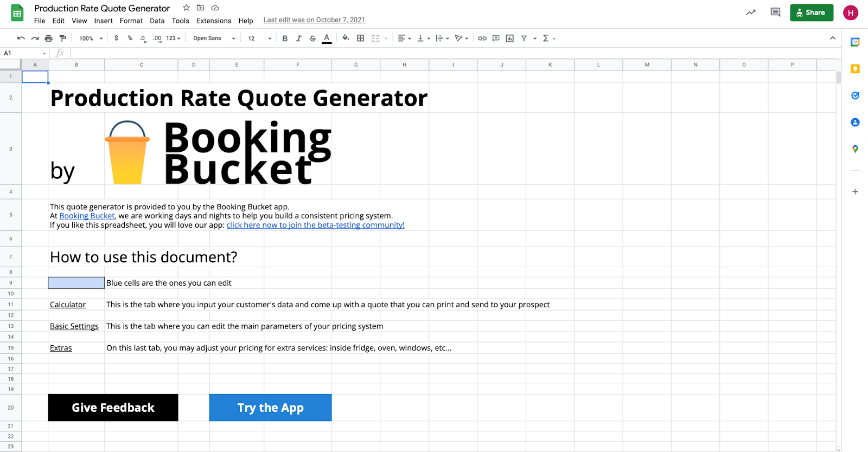The width and height of the screenshot is (868, 452).
Task: Open Google Tasks side panel
Action: click(x=855, y=95)
